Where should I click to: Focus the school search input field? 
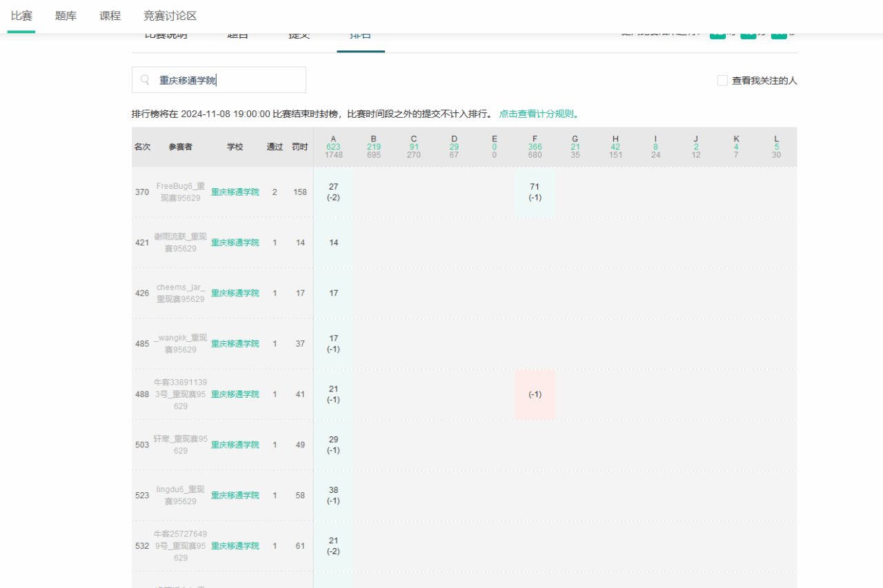(x=228, y=80)
